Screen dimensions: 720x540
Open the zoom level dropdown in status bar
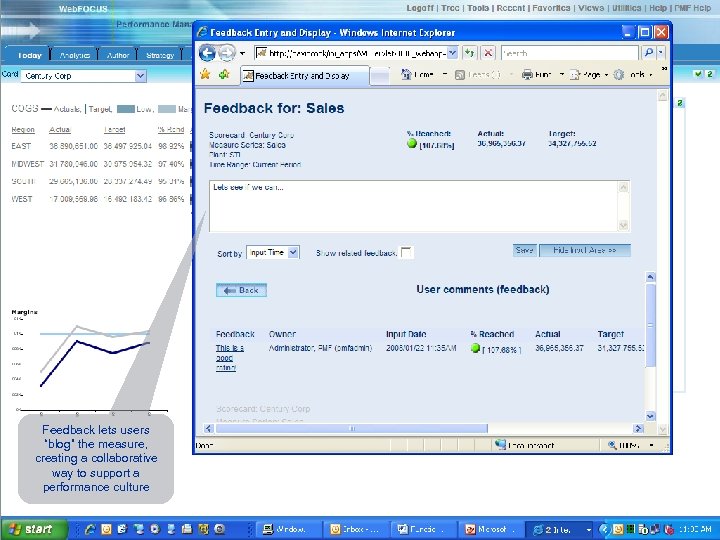coord(652,445)
